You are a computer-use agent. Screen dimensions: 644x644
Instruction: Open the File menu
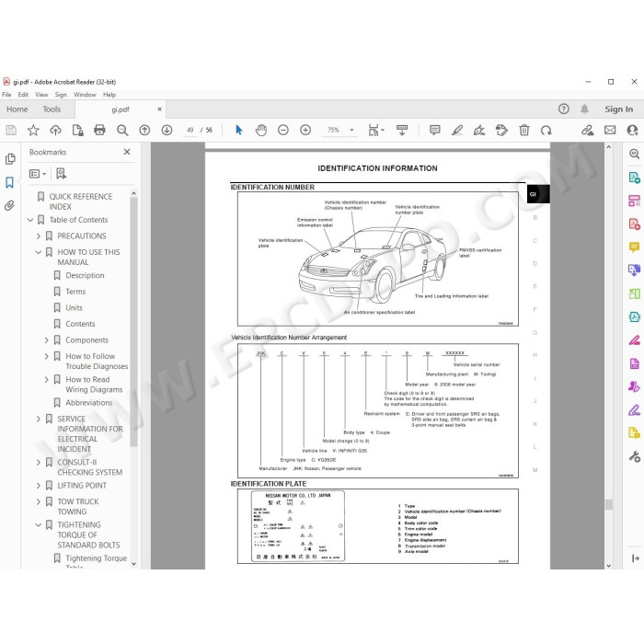(x=6, y=95)
